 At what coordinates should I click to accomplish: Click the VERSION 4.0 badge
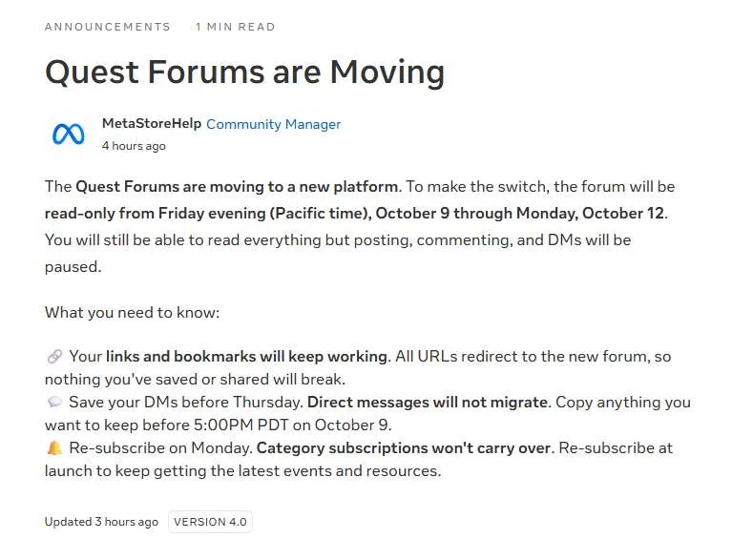[210, 522]
